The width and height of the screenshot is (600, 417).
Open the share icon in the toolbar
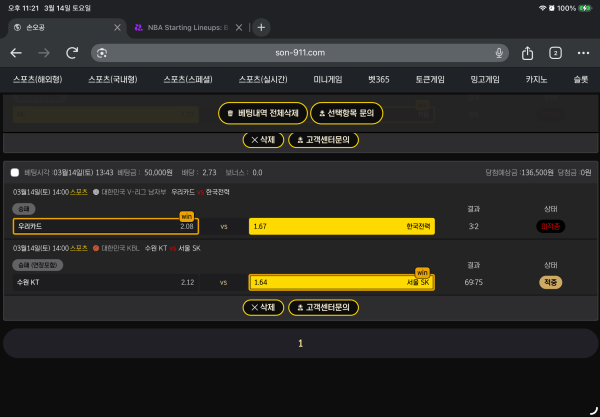(x=527, y=53)
